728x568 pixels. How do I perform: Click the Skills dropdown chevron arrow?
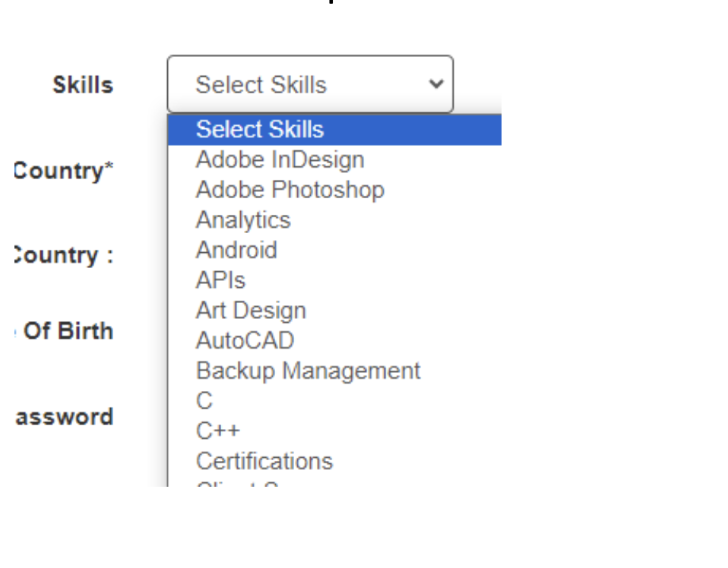(435, 84)
